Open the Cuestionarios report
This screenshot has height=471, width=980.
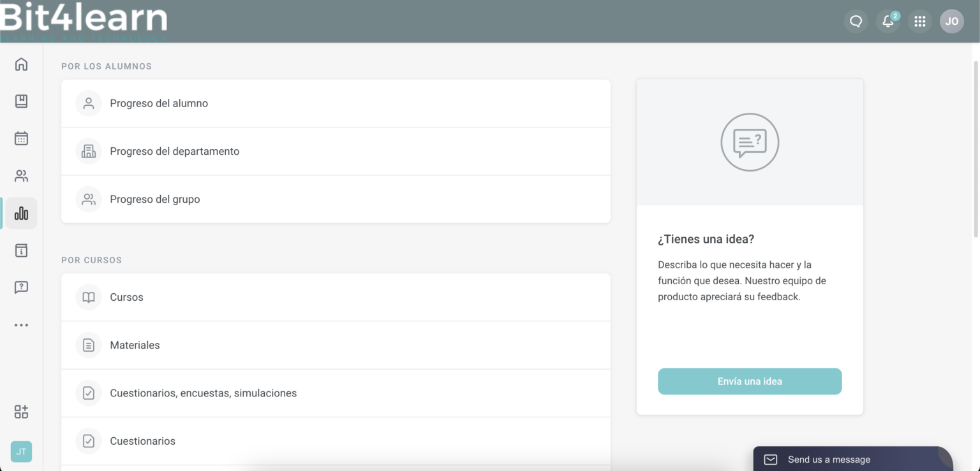[336, 441]
